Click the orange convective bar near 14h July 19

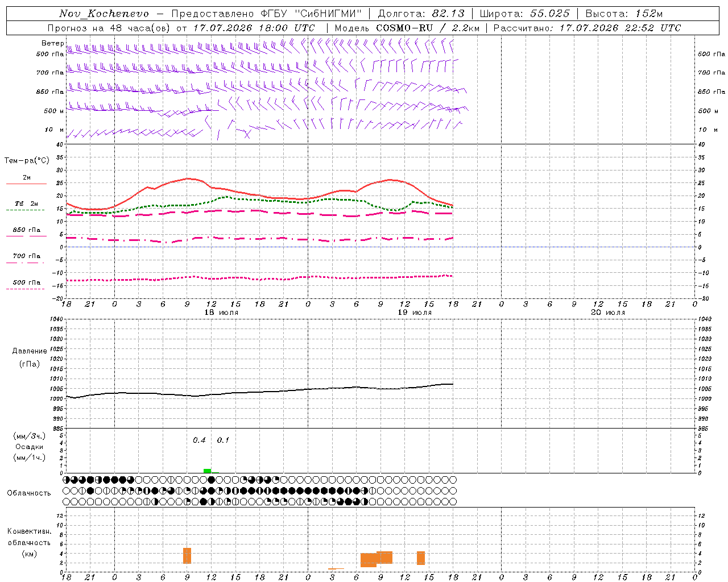click(421, 558)
